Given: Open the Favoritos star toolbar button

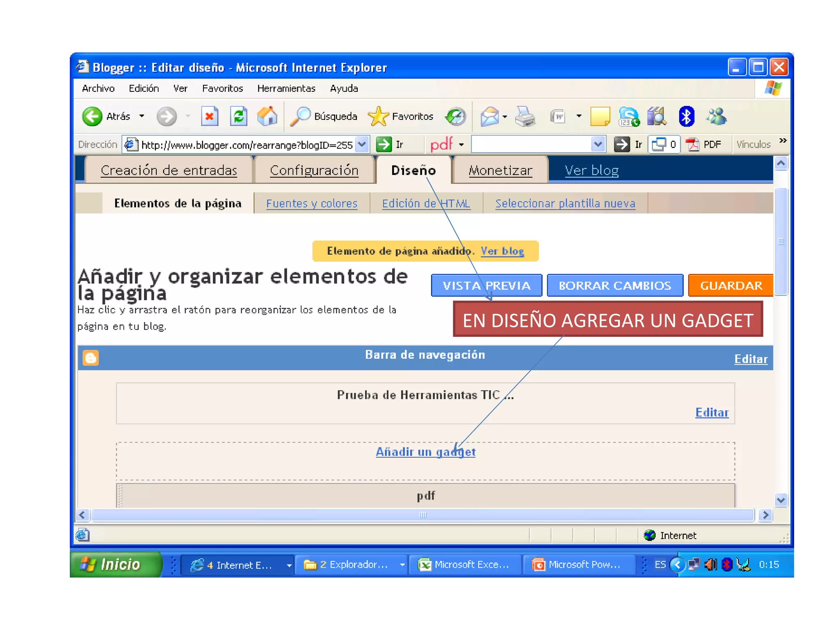Looking at the screenshot, I should tap(401, 117).
